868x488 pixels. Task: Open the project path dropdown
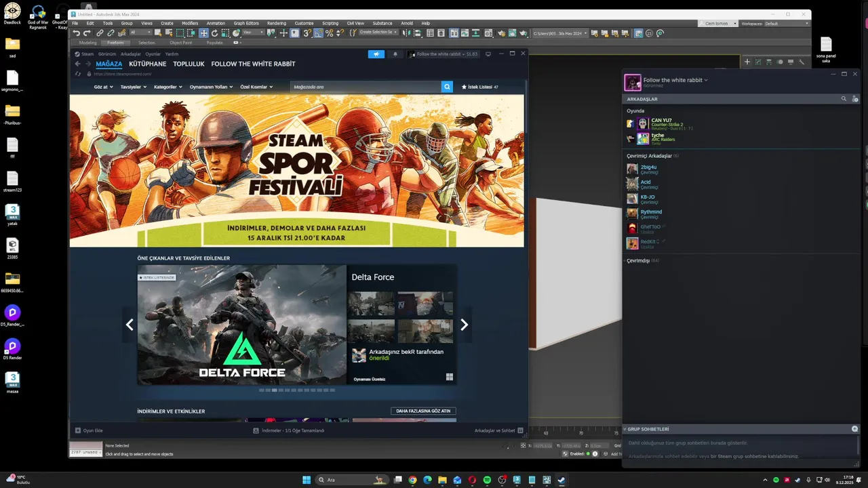click(559, 33)
